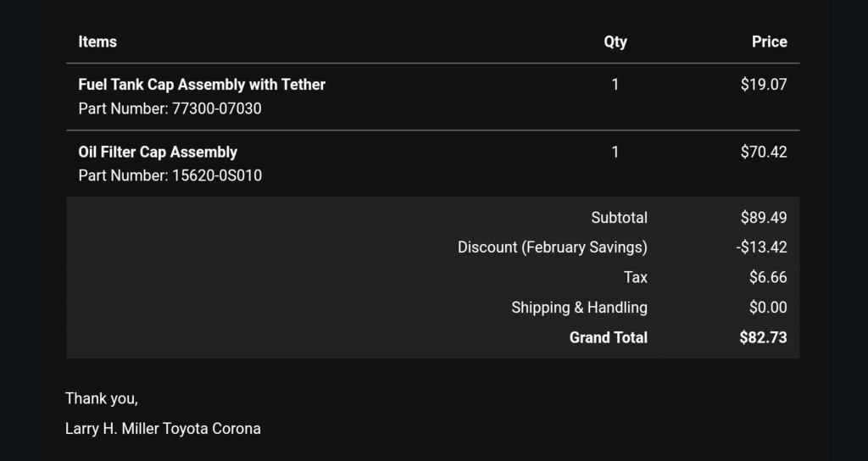Click the $70.42 price

pos(764,153)
